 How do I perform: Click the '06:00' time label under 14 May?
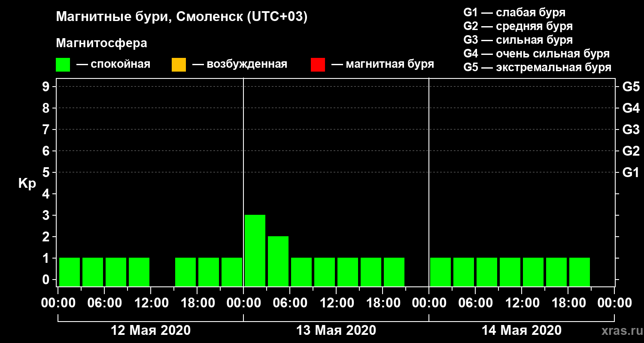click(x=475, y=303)
